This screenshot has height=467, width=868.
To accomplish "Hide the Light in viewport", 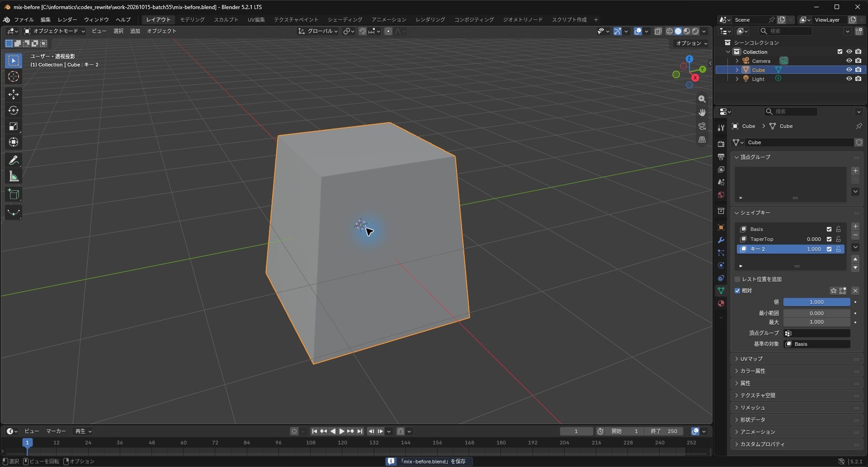I will (849, 79).
